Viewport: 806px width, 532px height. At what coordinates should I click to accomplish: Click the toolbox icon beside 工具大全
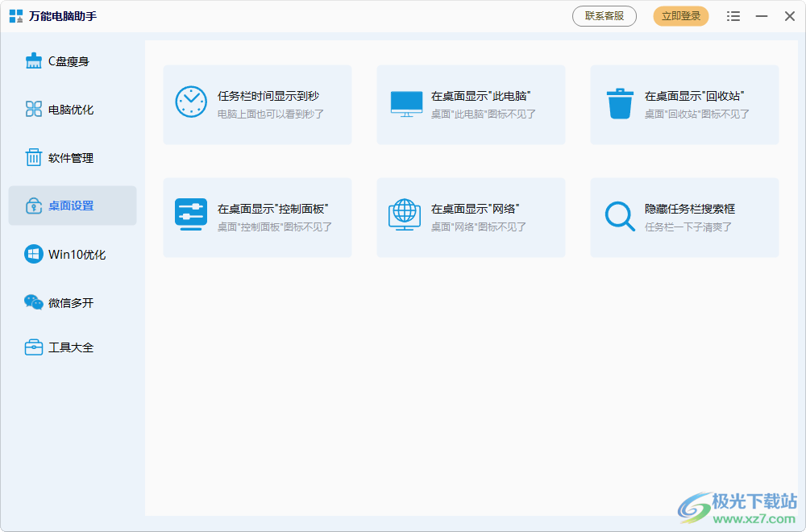point(33,347)
